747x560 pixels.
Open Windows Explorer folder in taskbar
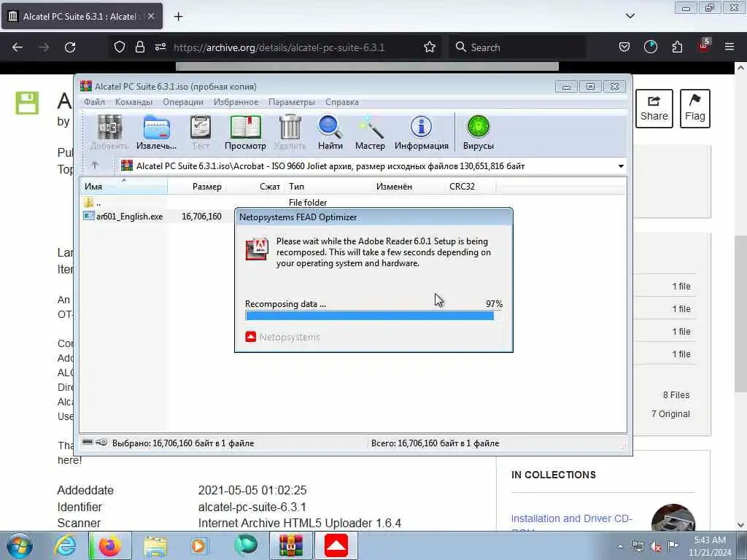[155, 545]
